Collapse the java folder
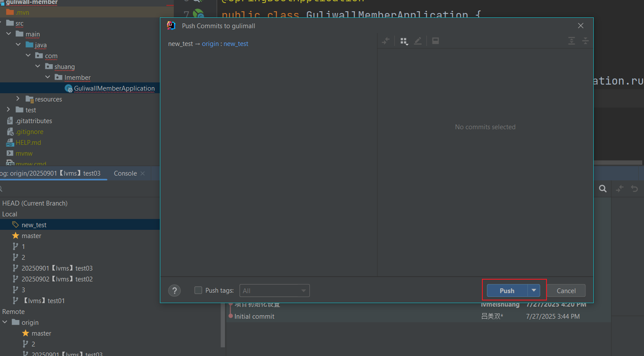 coord(18,45)
